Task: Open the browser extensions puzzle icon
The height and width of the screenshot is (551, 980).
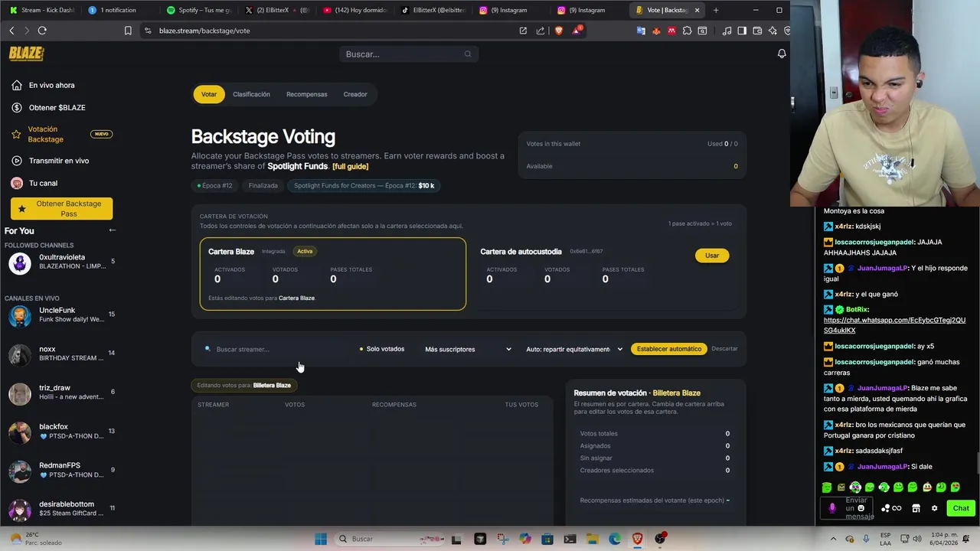Action: [687, 31]
